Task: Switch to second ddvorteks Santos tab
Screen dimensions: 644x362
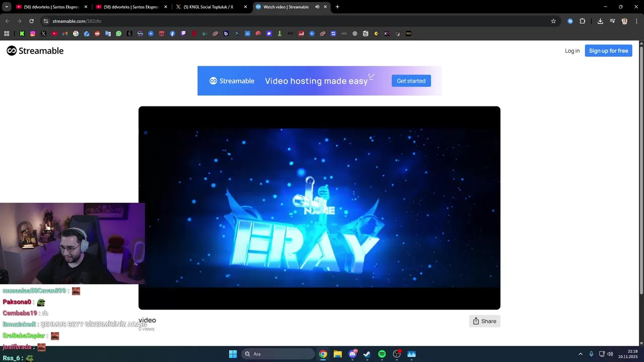Action: click(x=131, y=7)
